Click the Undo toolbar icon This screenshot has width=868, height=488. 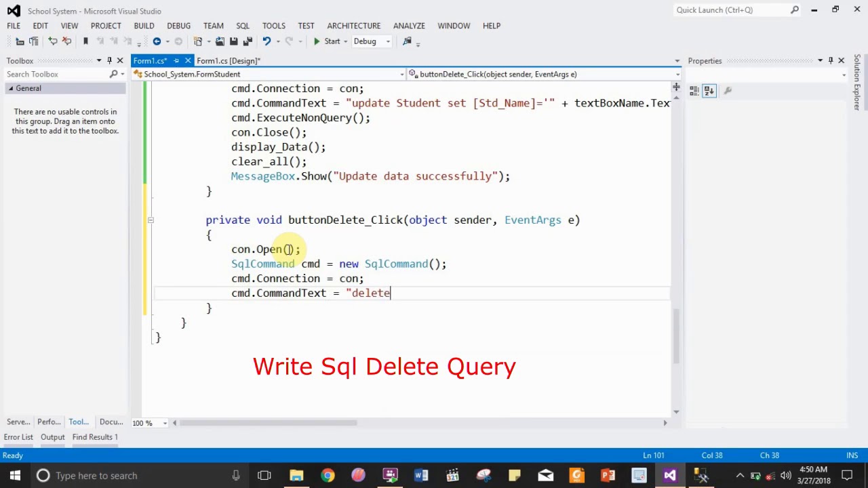click(267, 41)
